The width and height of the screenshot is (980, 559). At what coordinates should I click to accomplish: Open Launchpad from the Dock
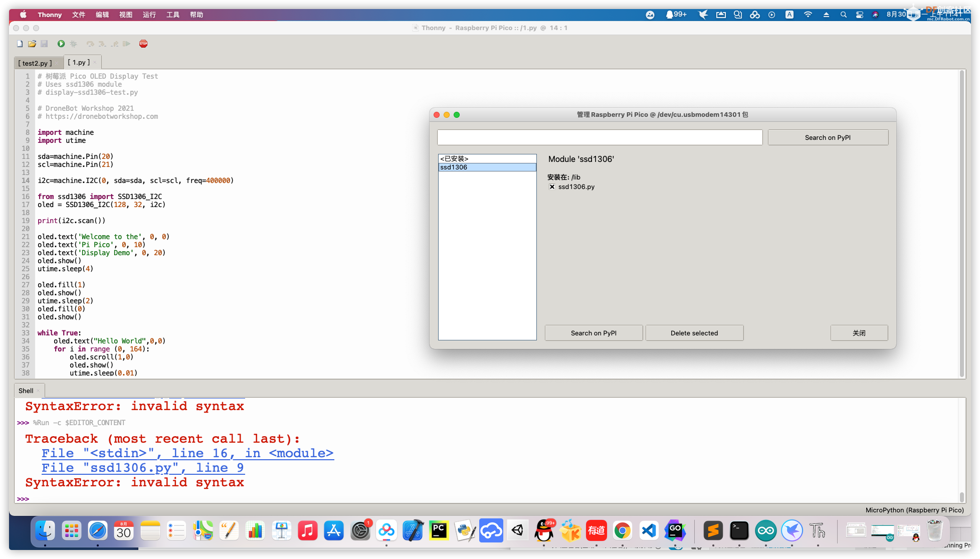72,530
